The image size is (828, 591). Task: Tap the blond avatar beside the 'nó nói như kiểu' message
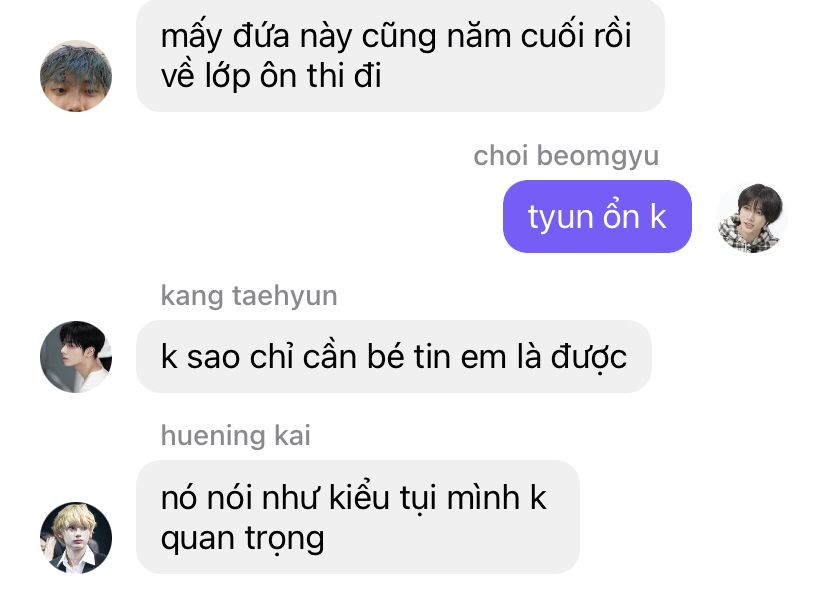coord(76,538)
